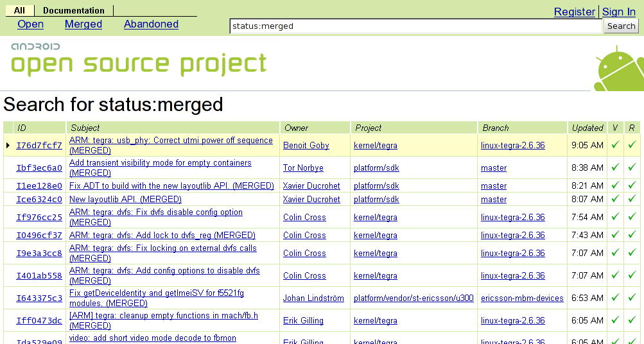This screenshot has width=644, height=344.
Task: Open change ID I1ee128e0
Action: [x=39, y=186]
